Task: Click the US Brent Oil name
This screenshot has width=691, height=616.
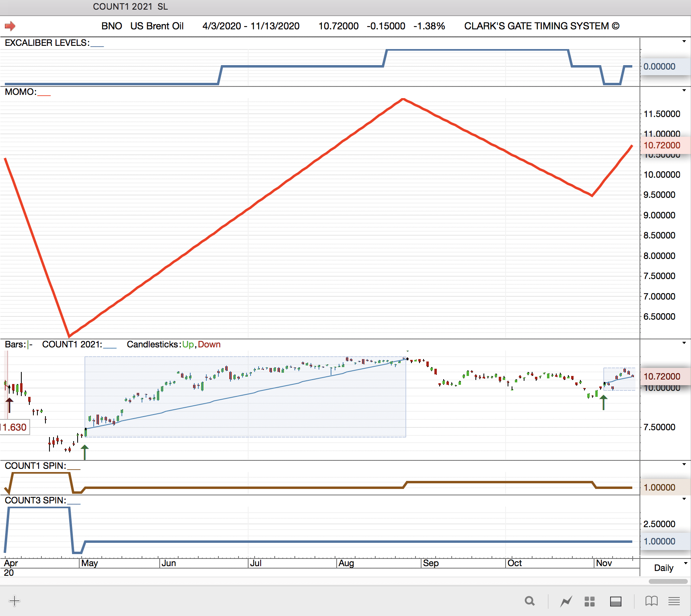Action: coord(157,26)
